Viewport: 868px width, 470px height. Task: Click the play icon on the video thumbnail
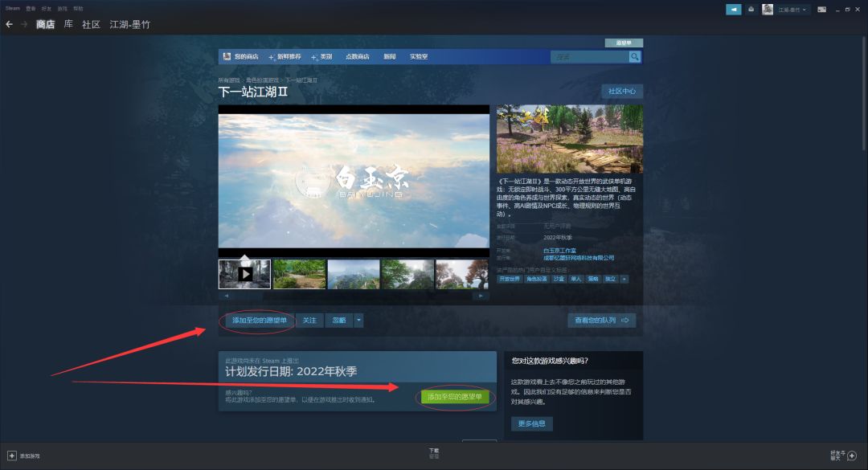pyautogui.click(x=244, y=274)
